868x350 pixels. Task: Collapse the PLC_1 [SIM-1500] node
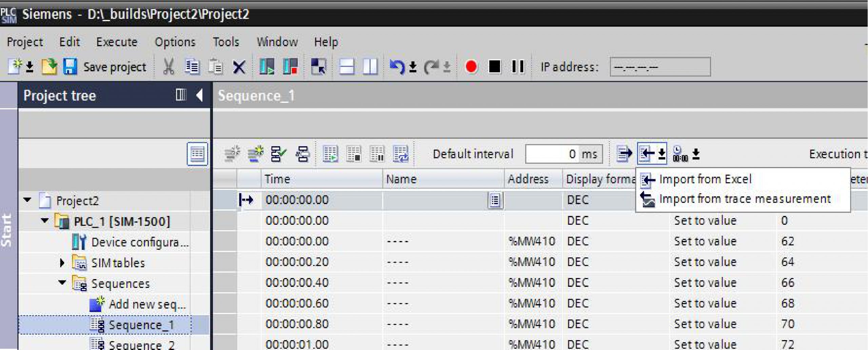coord(44,221)
